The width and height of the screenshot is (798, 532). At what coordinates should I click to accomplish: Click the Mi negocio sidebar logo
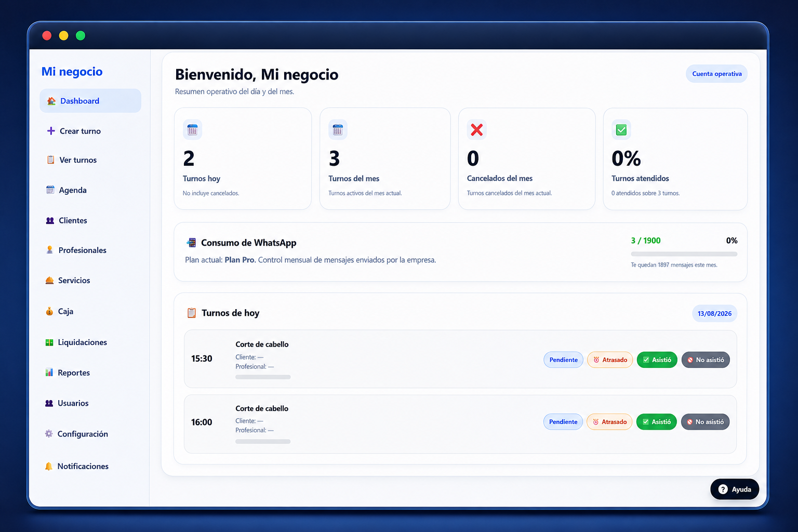coord(72,72)
